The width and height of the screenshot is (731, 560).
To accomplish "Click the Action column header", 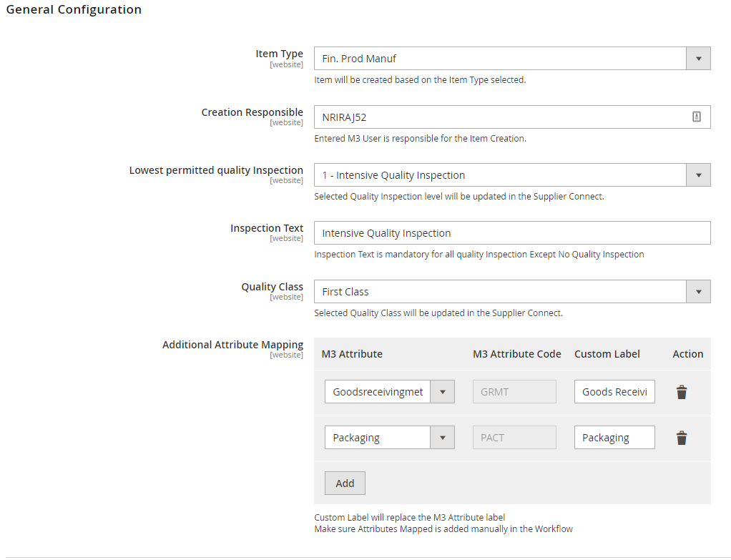I will (687, 354).
